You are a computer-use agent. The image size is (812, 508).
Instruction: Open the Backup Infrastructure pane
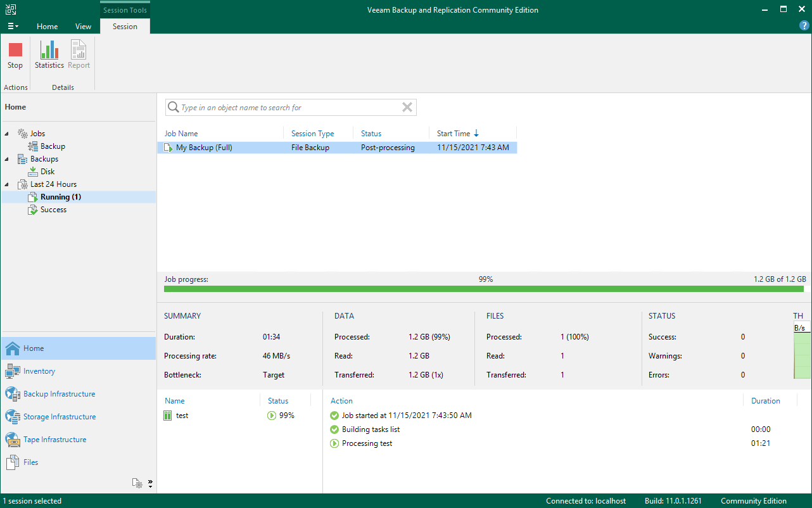click(78, 394)
